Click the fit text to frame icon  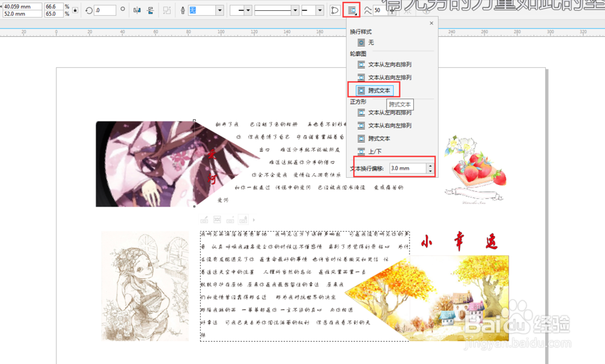pos(217,219)
